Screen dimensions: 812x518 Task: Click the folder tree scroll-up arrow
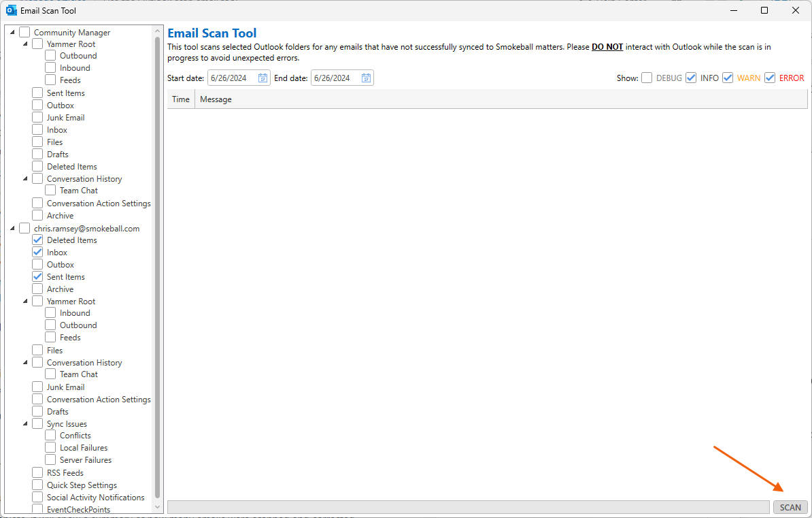(x=157, y=31)
